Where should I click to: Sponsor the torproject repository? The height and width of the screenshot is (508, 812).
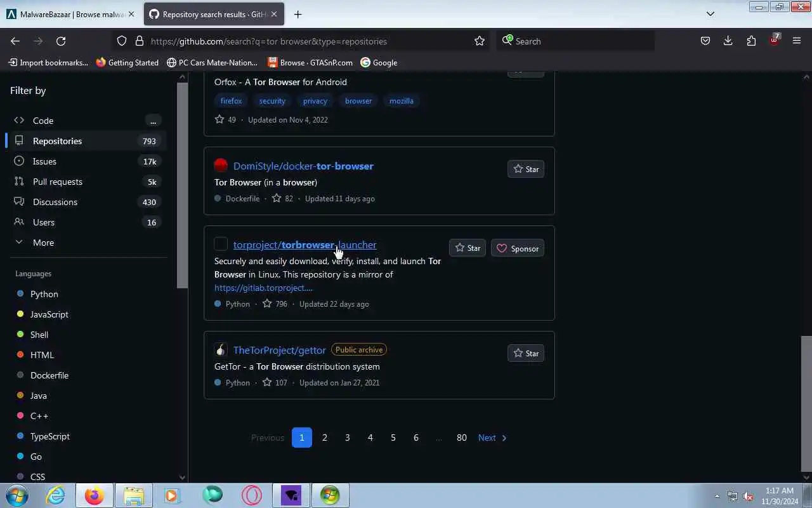coord(518,248)
